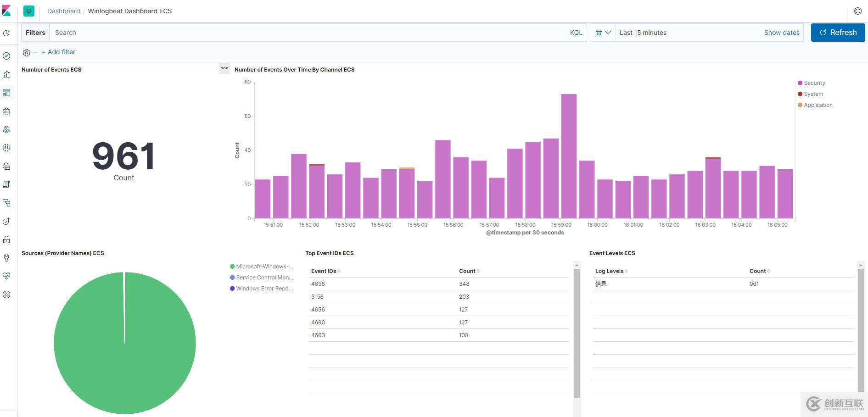This screenshot has width=868, height=417.
Task: Click event ID 4656 cell
Action: pos(318,310)
